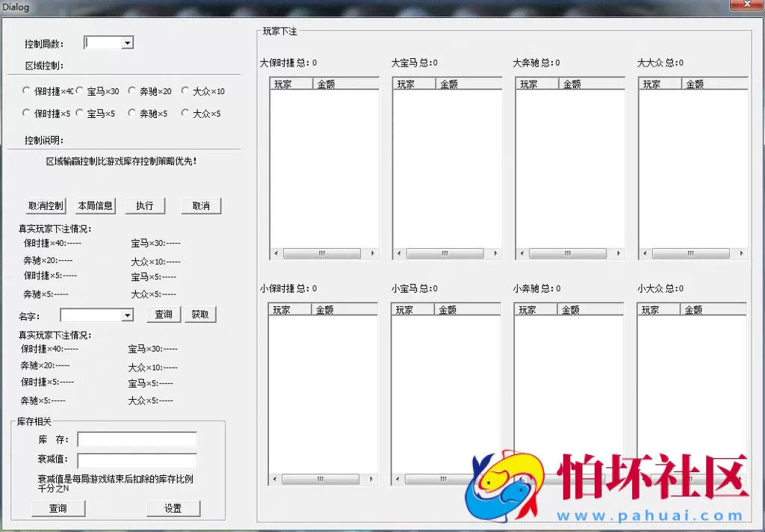Click the 本局信息 button
765x532 pixels.
[95, 205]
